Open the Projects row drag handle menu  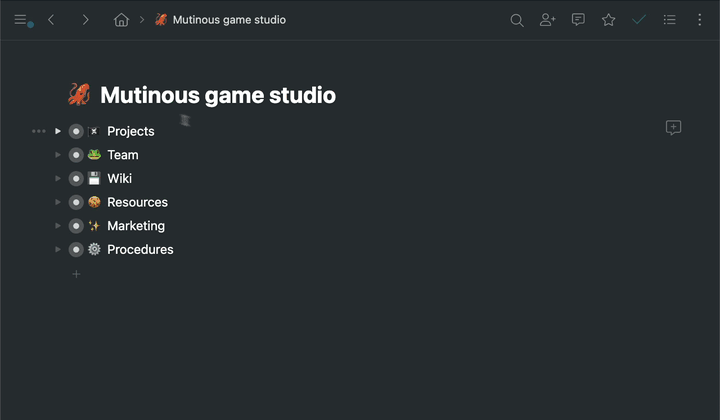click(x=38, y=131)
